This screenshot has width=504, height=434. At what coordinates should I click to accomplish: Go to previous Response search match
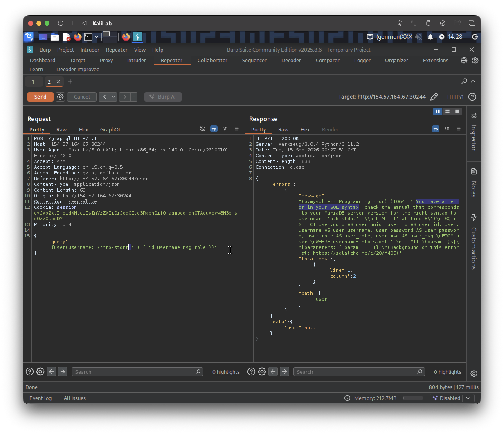pyautogui.click(x=273, y=372)
